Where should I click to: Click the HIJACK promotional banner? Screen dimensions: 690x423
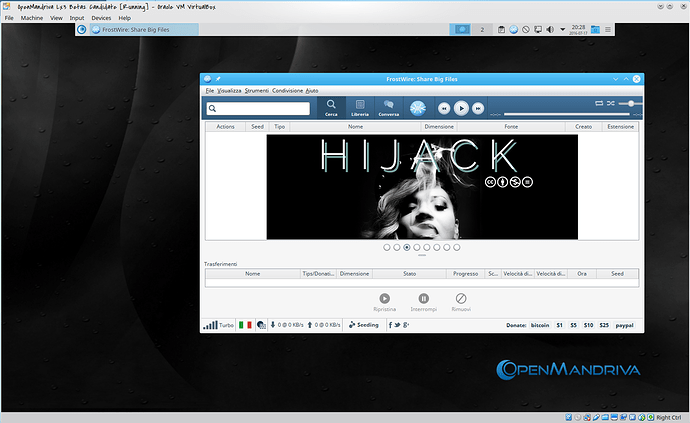422,187
